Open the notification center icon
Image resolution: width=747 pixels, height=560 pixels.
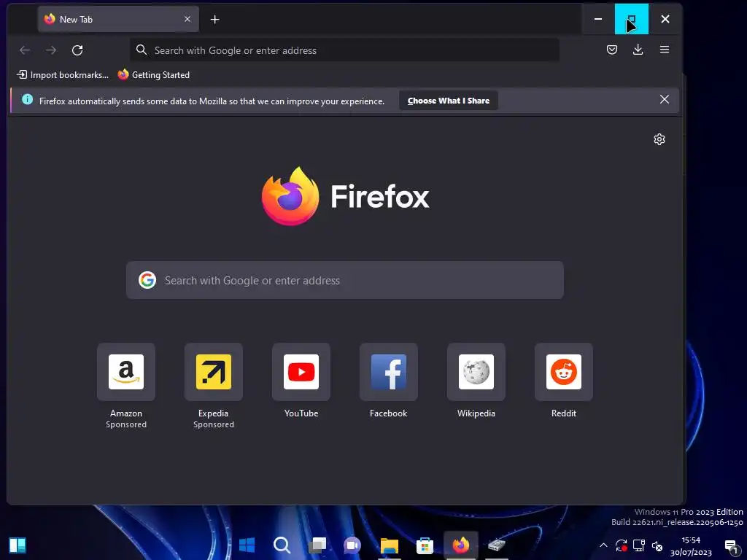pyautogui.click(x=731, y=546)
